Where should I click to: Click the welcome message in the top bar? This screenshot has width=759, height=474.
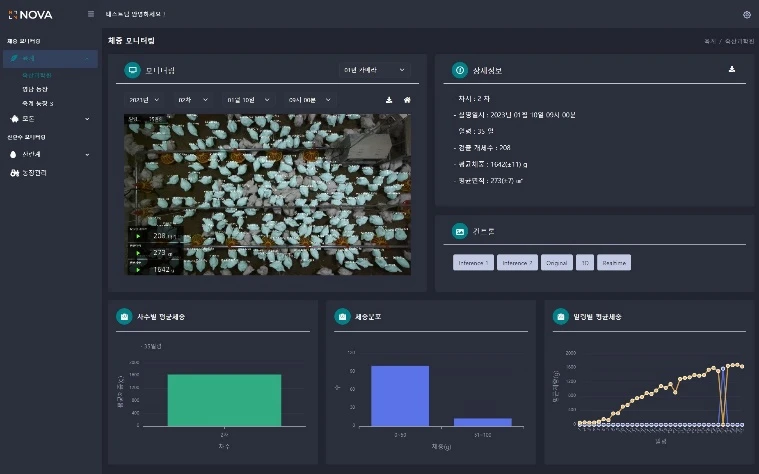136,14
